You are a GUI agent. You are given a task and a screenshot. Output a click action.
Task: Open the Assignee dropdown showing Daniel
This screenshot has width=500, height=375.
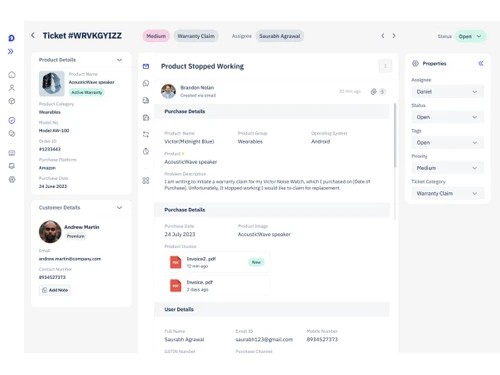447,92
